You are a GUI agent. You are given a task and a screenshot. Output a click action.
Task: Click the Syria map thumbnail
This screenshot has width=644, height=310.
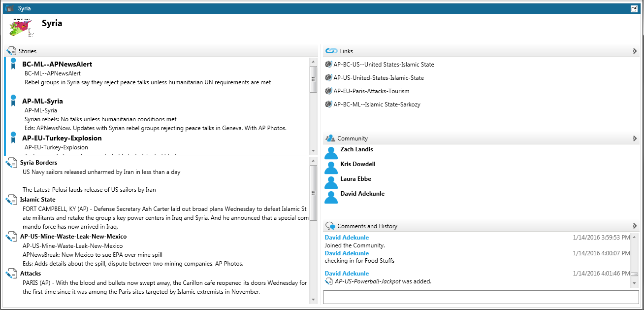tap(21, 27)
